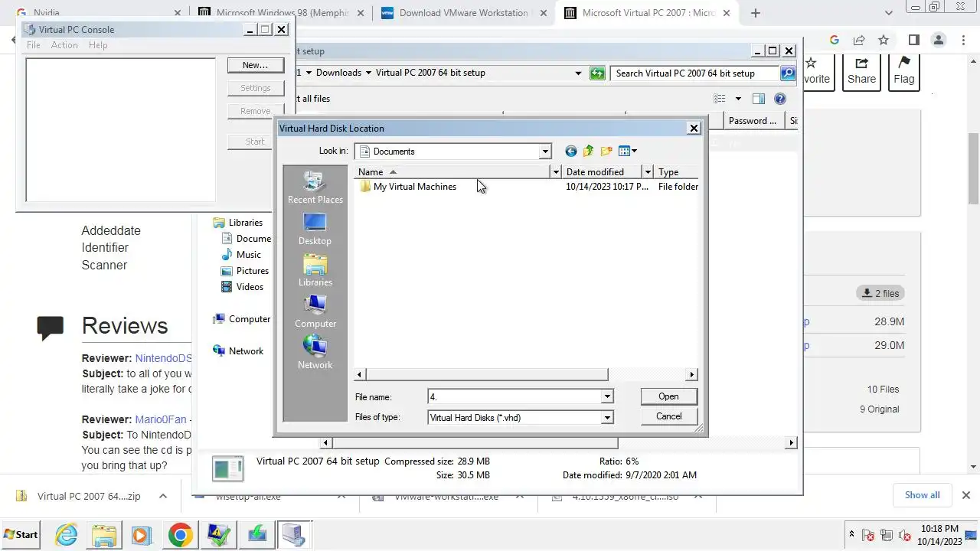Bookmark this page with star icon
This screenshot has height=551, width=980.
(x=884, y=40)
